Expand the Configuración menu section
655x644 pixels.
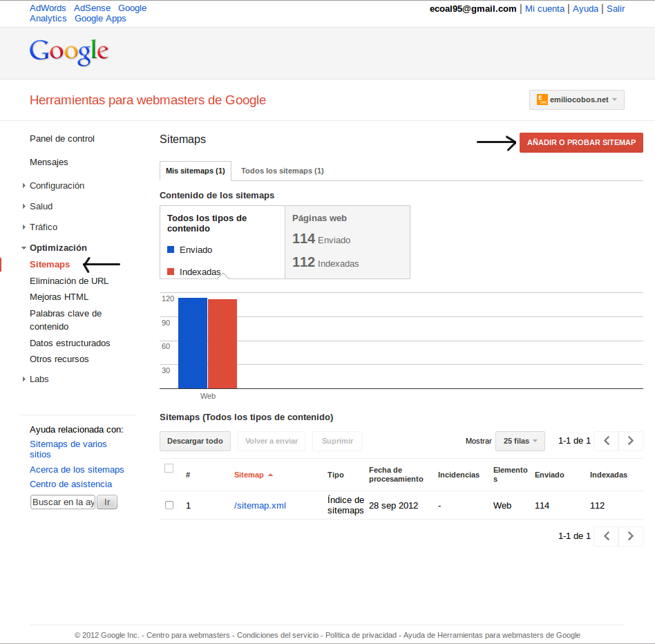click(24, 186)
